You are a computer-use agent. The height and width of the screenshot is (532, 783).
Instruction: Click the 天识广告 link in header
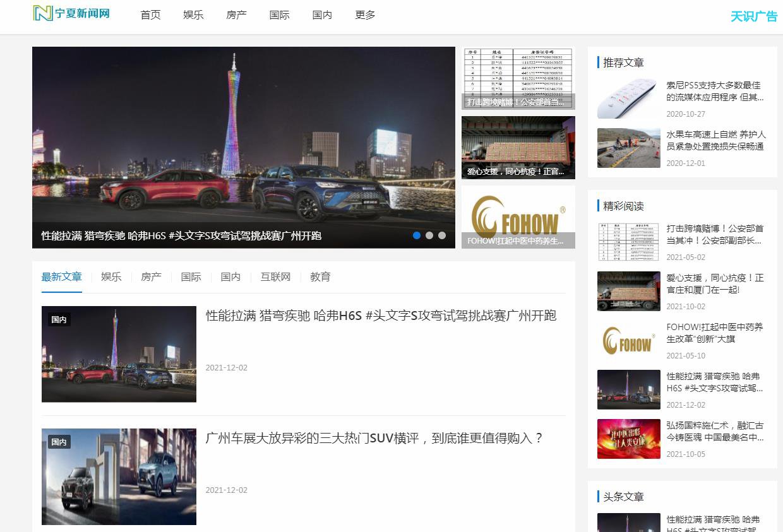[x=754, y=16]
